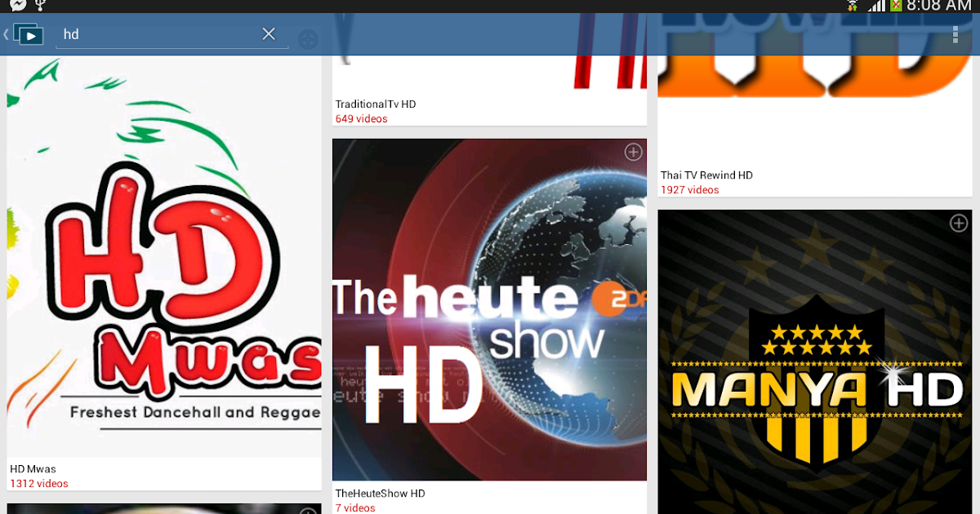Open the Thai TV Rewind HD thumbnail

click(x=815, y=109)
